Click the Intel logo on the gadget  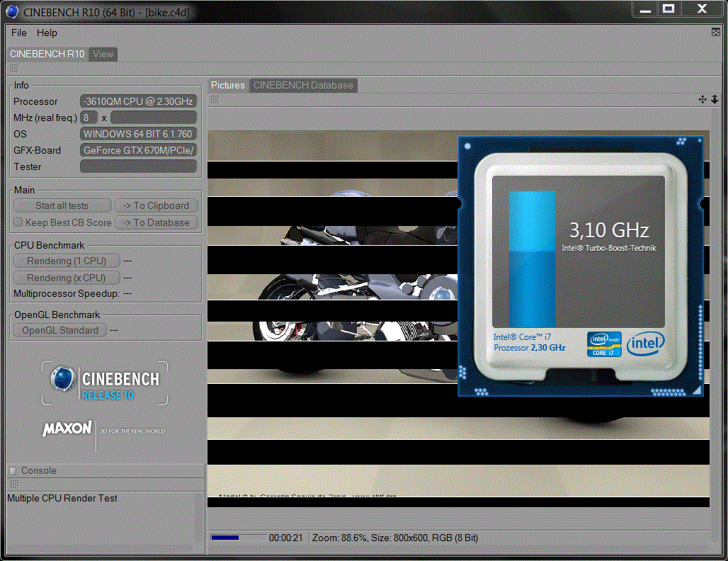646,344
